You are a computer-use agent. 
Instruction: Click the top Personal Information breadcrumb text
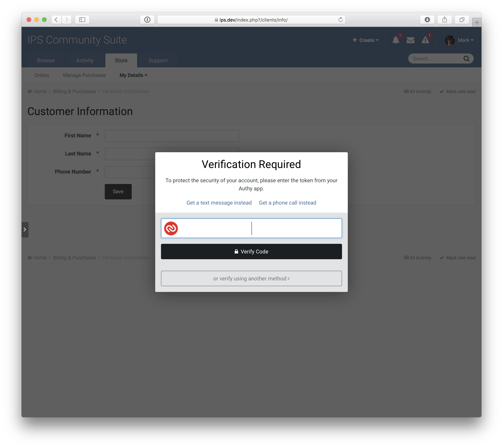click(126, 92)
